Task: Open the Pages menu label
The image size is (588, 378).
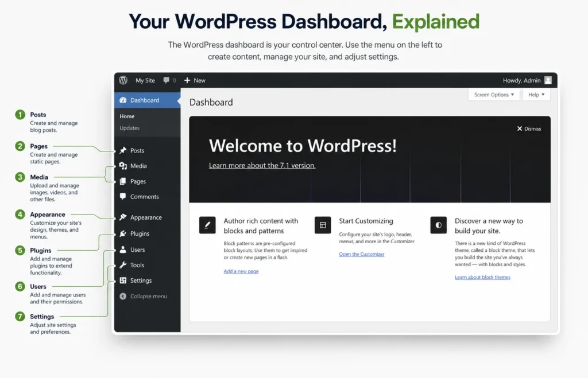Action: (x=138, y=181)
